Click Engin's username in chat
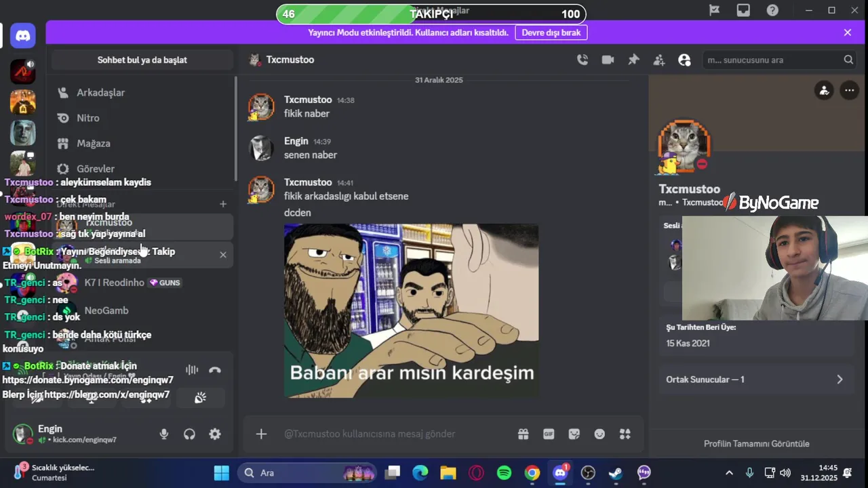 [296, 141]
